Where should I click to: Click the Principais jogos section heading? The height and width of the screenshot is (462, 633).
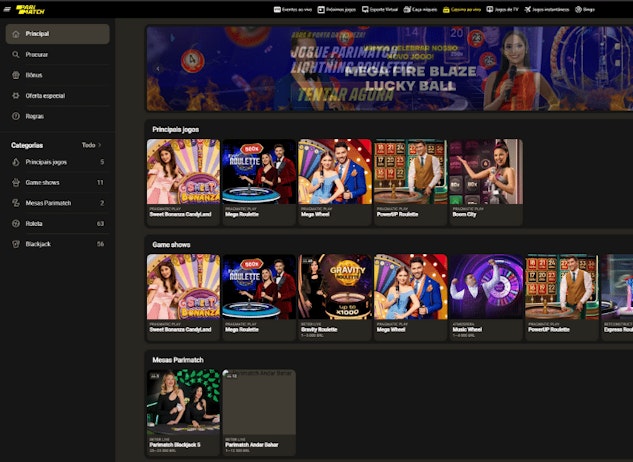click(x=176, y=130)
